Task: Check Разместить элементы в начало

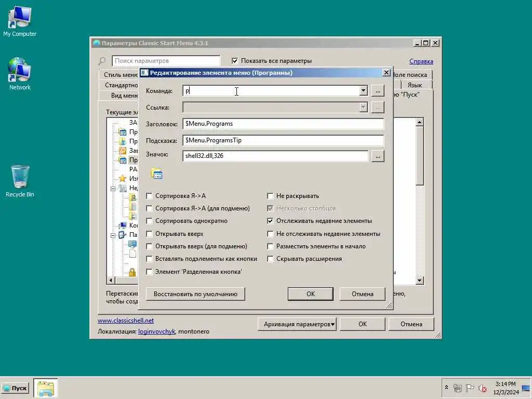Action: click(x=270, y=246)
